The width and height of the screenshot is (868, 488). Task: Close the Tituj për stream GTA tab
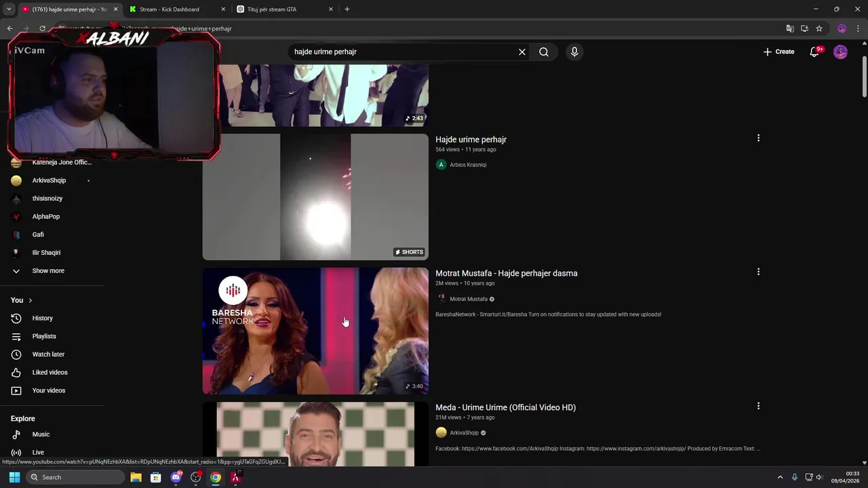331,9
